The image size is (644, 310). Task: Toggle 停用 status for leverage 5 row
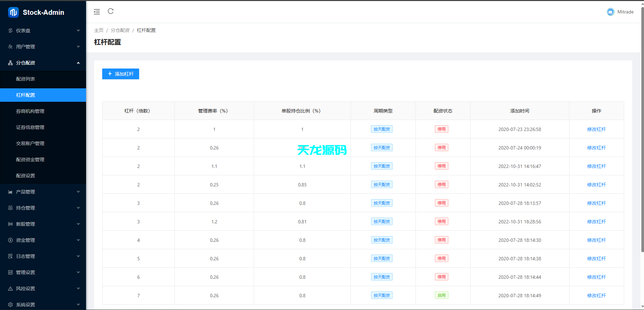pyautogui.click(x=441, y=258)
